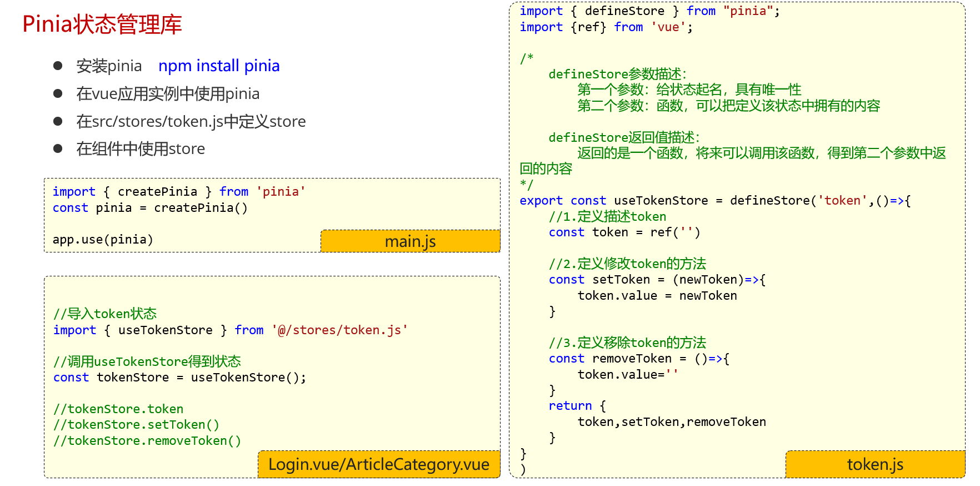Click the comment '//调用useTokenStore得到状态'
The image size is (980, 486).
click(x=147, y=362)
